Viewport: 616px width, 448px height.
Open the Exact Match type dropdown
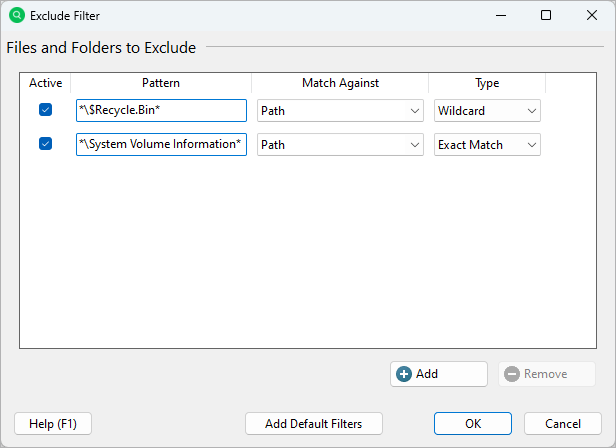[x=487, y=145]
